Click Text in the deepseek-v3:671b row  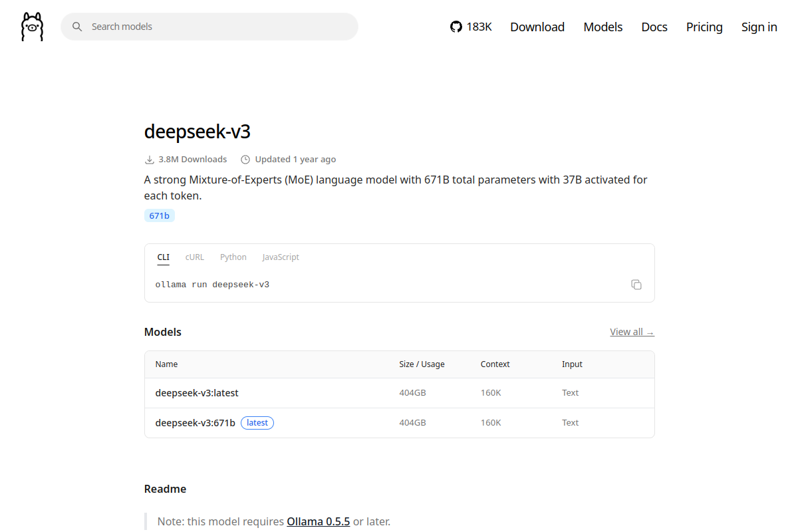click(x=571, y=423)
